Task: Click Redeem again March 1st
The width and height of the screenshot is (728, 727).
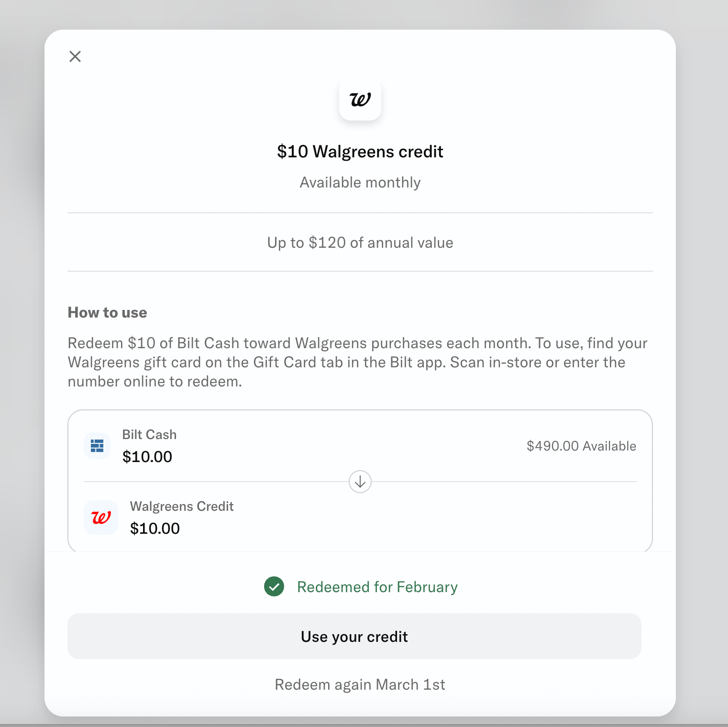Action: pyautogui.click(x=360, y=684)
